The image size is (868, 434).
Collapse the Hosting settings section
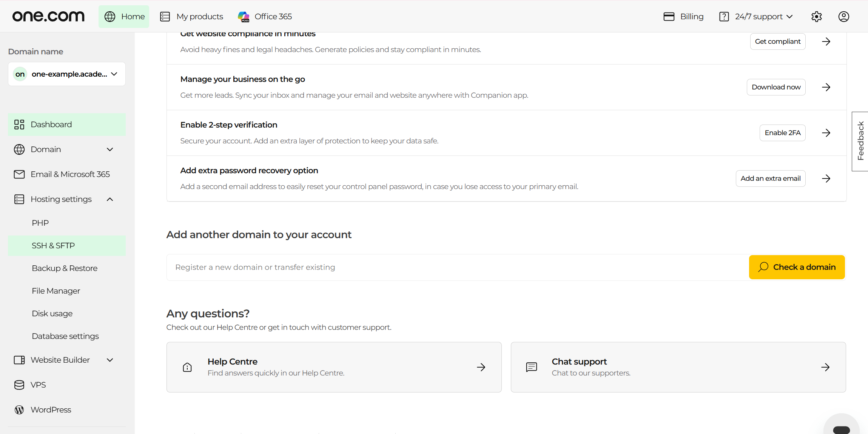(67, 199)
